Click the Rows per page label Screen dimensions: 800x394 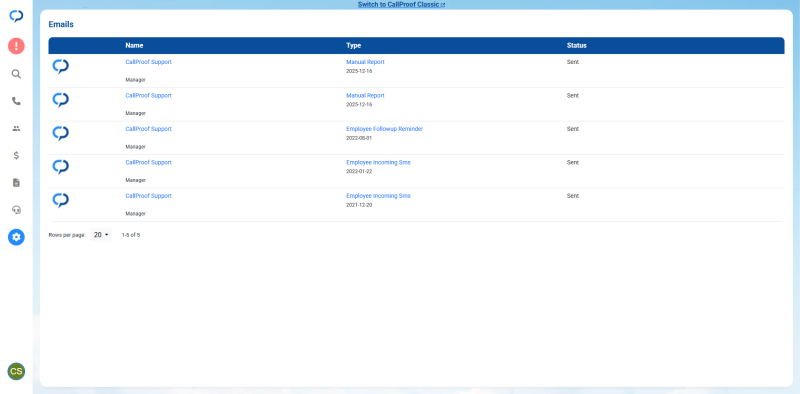pyautogui.click(x=67, y=235)
